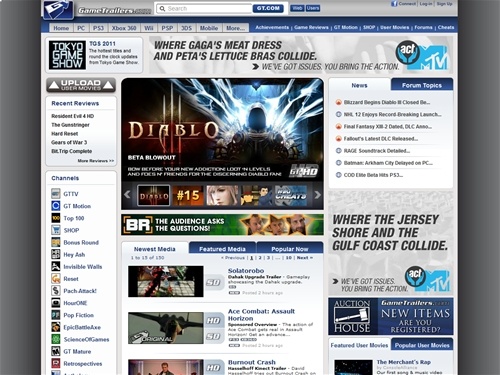Image resolution: width=500 pixels, height=375 pixels.
Task: Open the Invisible Walls channel icon
Action: [56, 266]
